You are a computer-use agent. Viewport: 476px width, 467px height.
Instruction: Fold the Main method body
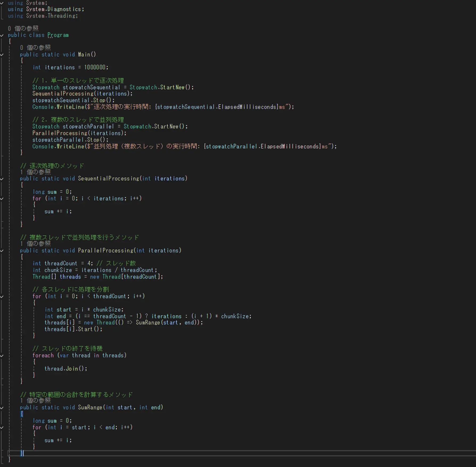click(2, 55)
